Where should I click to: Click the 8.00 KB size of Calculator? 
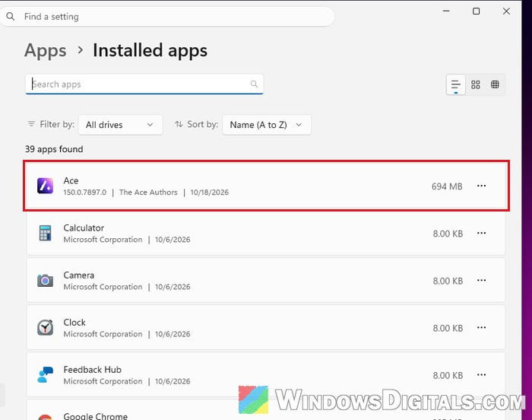point(448,234)
